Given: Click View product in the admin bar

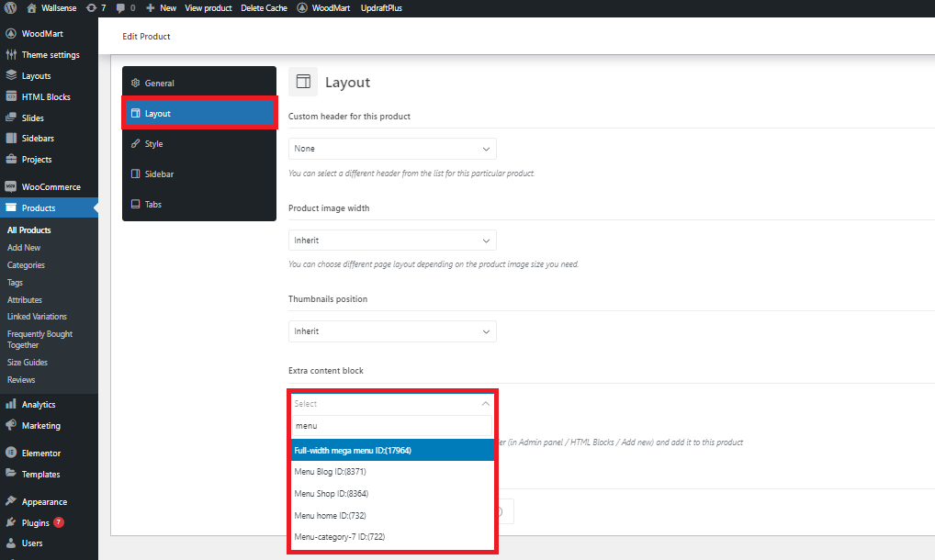Looking at the screenshot, I should [208, 7].
